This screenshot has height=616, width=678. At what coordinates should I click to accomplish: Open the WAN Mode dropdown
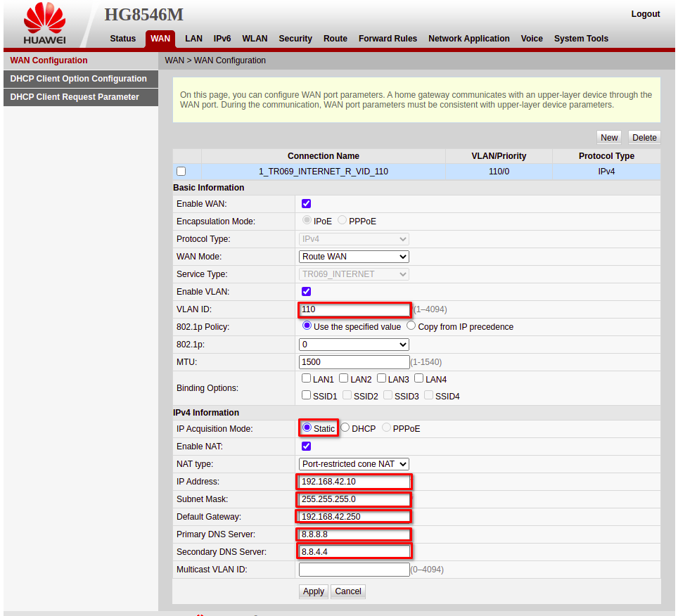354,257
